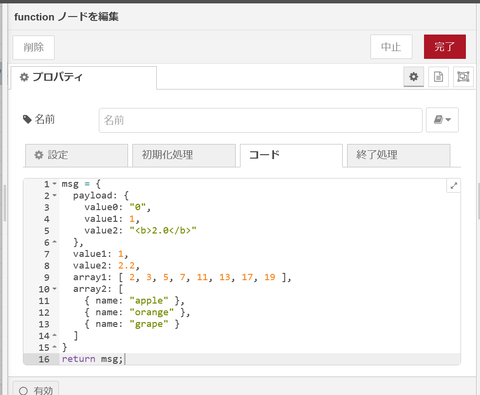Click the tag icon beside 名前 label
Image resolution: width=480 pixels, height=395 pixels.
coord(27,119)
